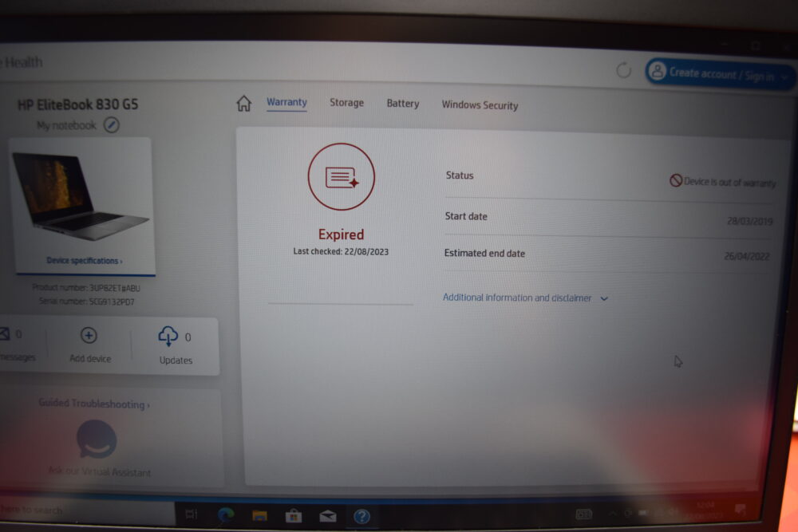Click the taskbar search box
This screenshot has height=532, width=798.
pyautogui.click(x=86, y=510)
